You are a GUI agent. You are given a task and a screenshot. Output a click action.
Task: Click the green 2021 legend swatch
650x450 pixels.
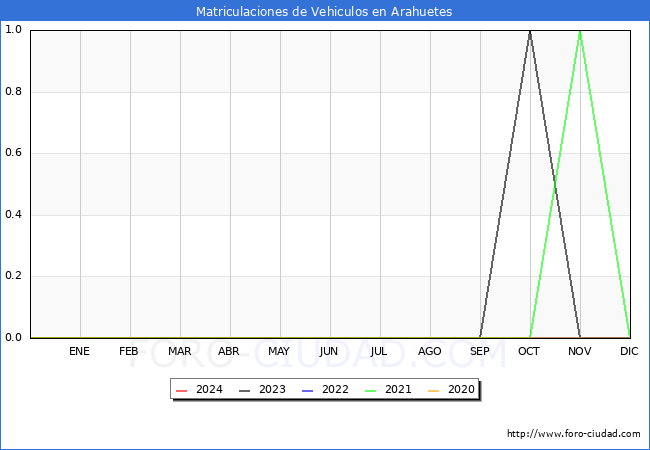coord(371,391)
